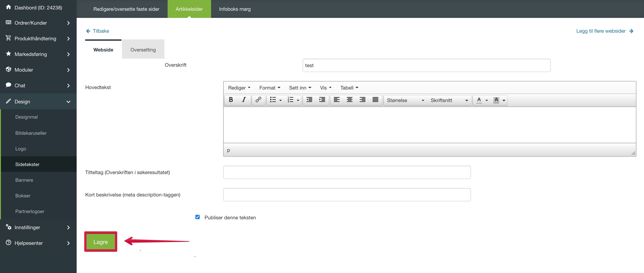The height and width of the screenshot is (273, 644).
Task: Apply numbered list formatting
Action: coord(290,100)
